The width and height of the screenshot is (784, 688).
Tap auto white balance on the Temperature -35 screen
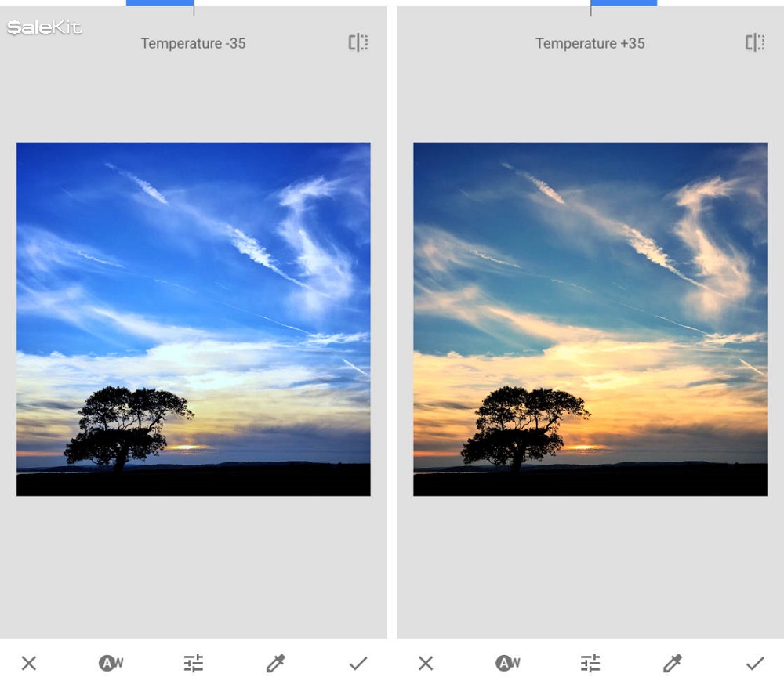coord(111,663)
